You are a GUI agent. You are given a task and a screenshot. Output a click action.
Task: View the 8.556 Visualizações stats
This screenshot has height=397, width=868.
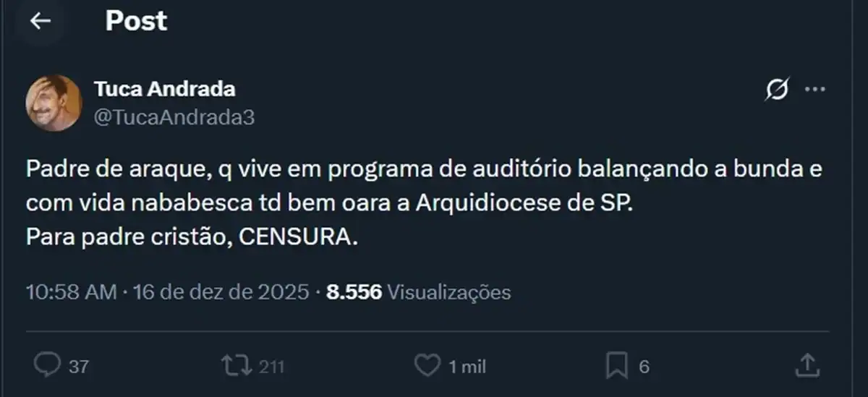click(419, 292)
